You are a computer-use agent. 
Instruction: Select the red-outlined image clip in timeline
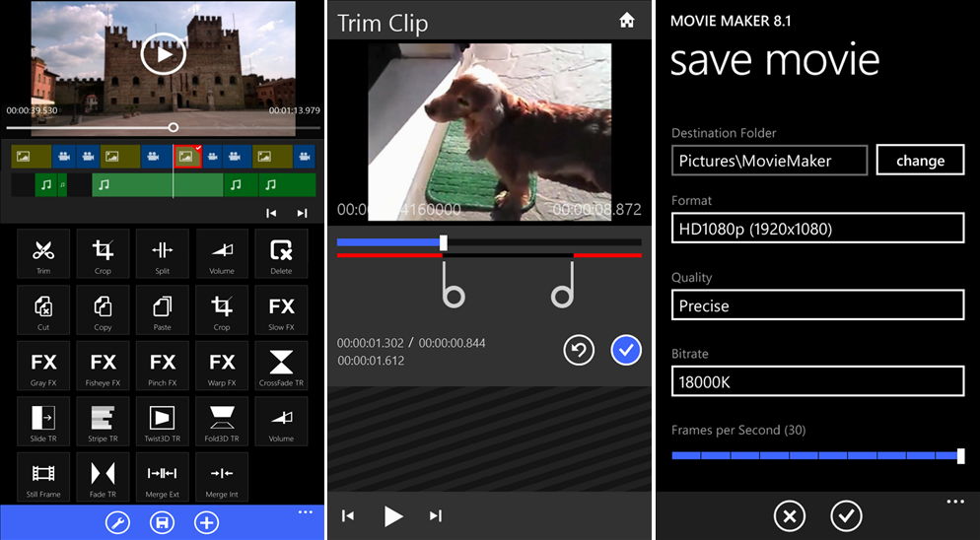coord(187,157)
